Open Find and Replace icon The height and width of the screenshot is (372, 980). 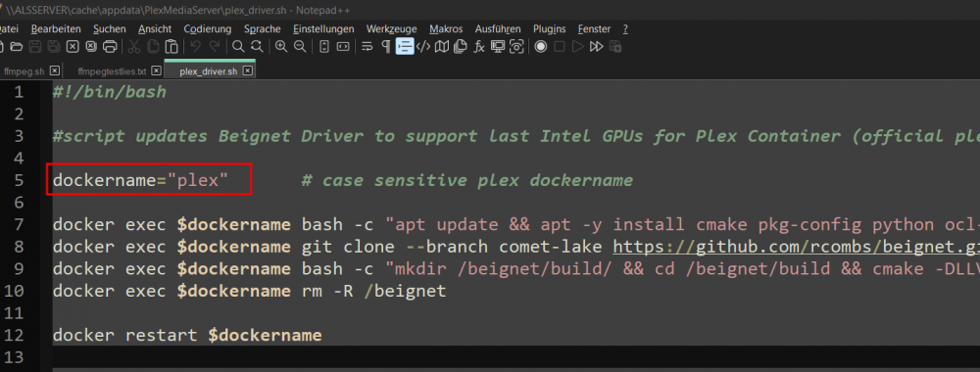click(x=256, y=46)
